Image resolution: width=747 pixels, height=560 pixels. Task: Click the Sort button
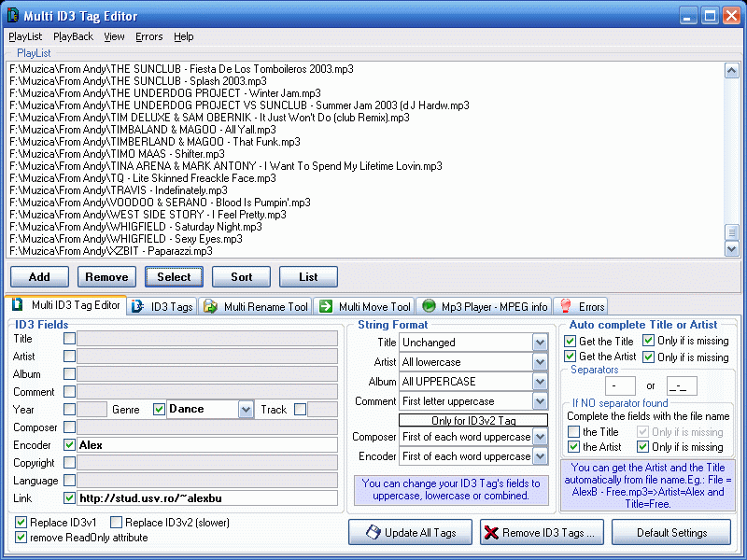[x=242, y=276]
